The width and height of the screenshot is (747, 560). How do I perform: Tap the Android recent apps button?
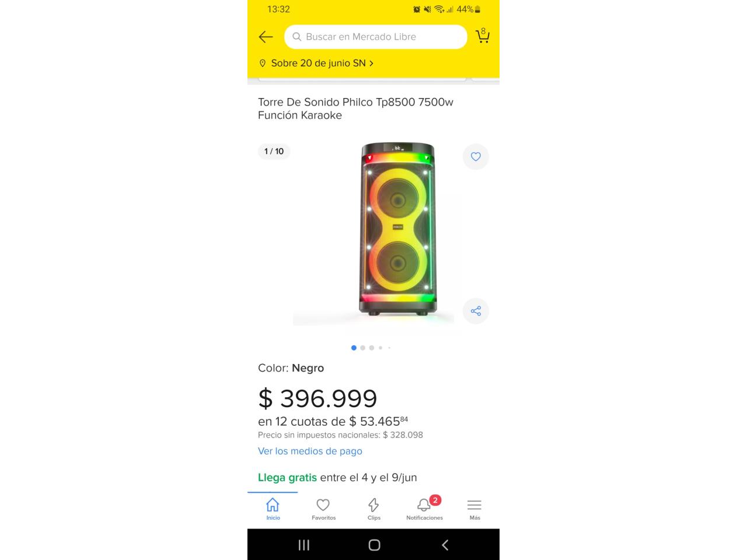[x=304, y=545]
